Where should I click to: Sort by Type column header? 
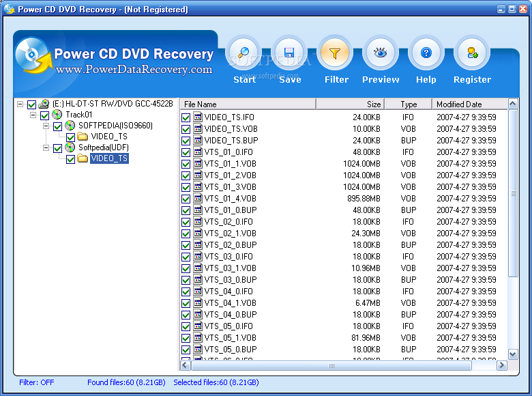click(409, 104)
